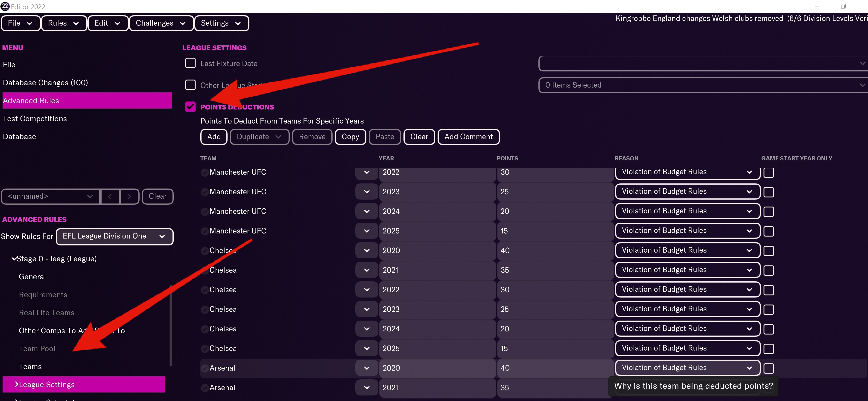This screenshot has height=401, width=868.
Task: Select League Settings in the rules tree
Action: [84, 384]
